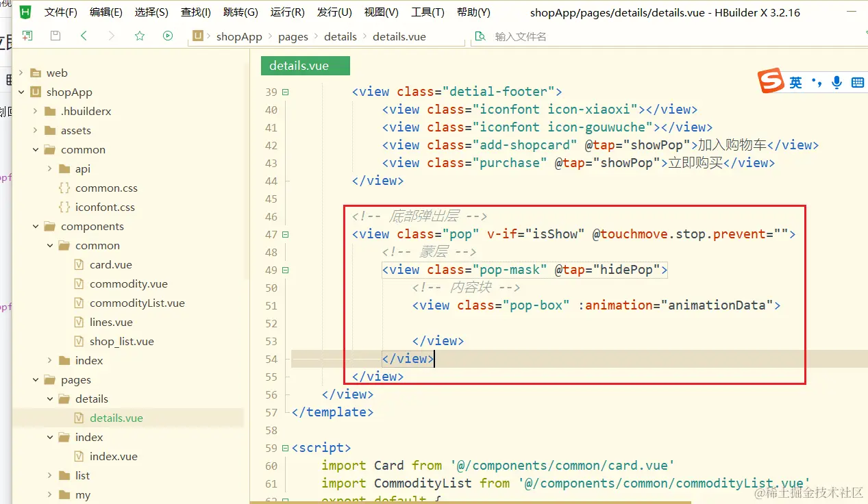Screen dimensions: 868x504
Task: Click the iconfont.css file icon
Action: coord(64,207)
